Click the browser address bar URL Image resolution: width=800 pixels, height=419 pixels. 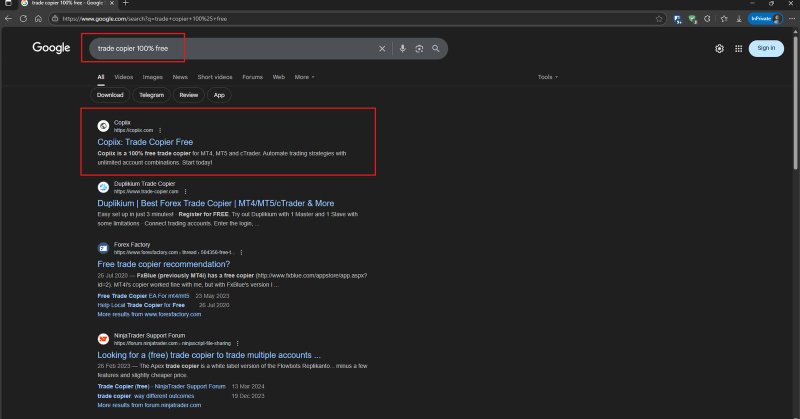pos(144,19)
